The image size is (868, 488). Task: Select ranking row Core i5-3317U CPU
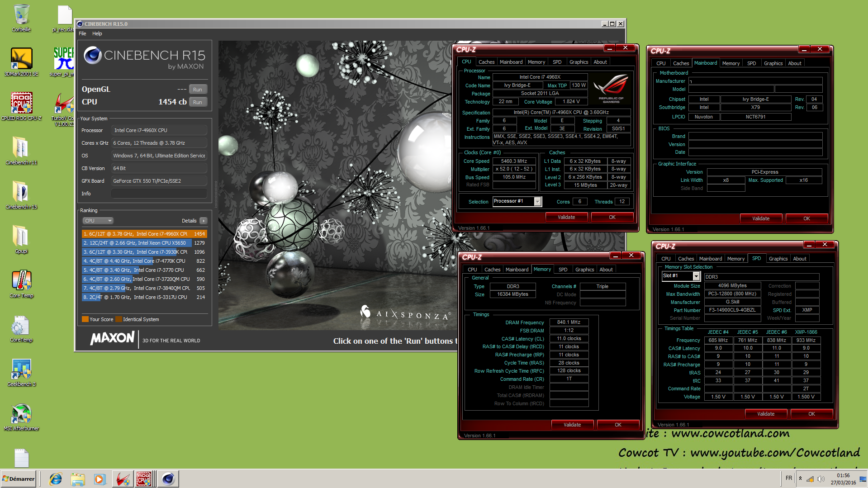tap(144, 297)
